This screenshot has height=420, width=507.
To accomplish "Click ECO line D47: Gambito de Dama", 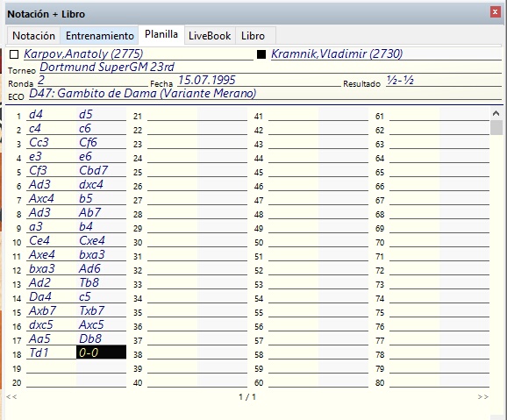I will click(143, 94).
